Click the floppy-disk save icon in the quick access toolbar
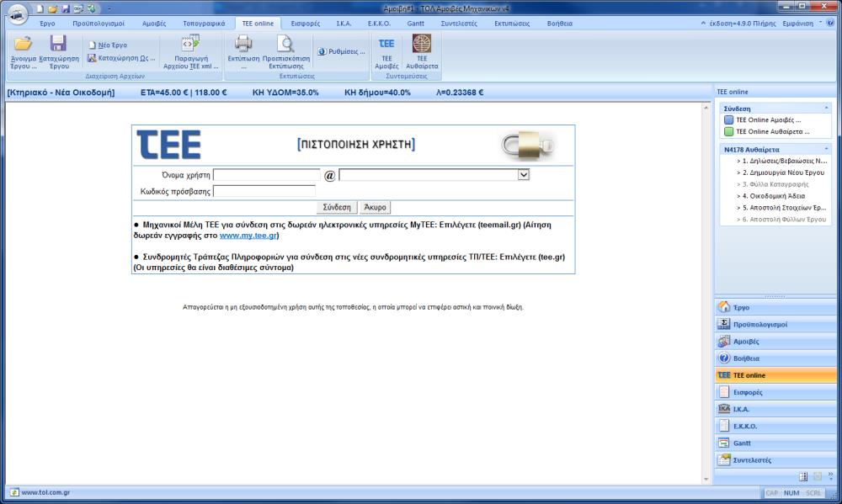Viewport: 842px width, 504px height. 66,8
